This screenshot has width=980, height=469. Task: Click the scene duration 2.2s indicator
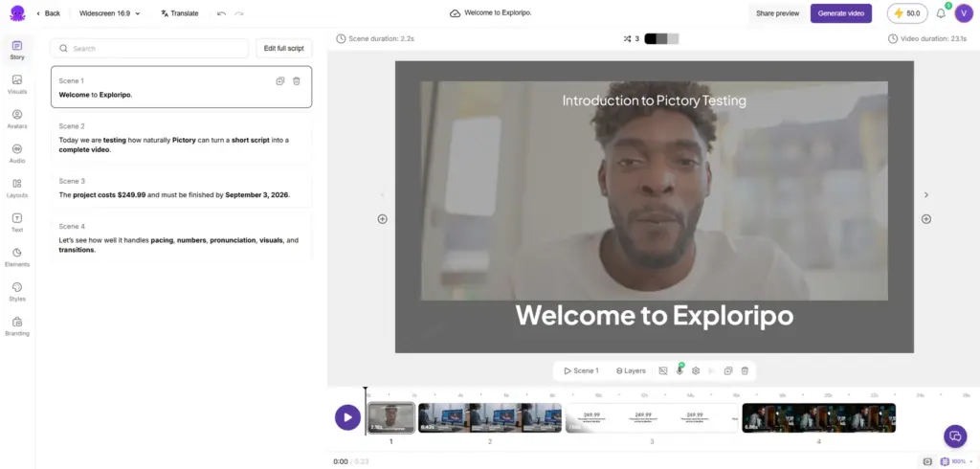[x=375, y=39]
